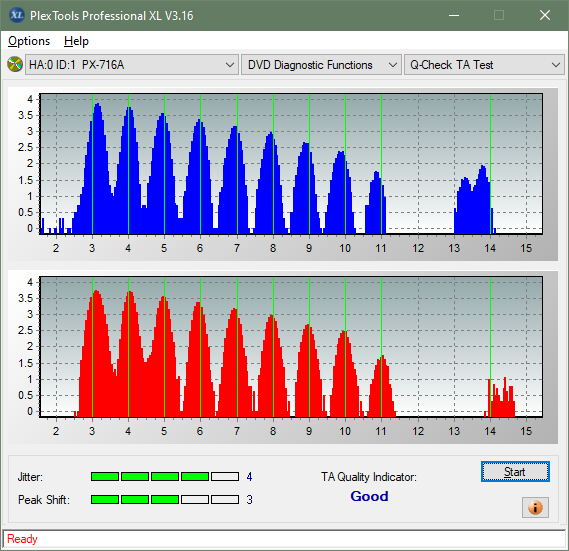
Task: Click the Good quality result text
Action: tap(369, 496)
